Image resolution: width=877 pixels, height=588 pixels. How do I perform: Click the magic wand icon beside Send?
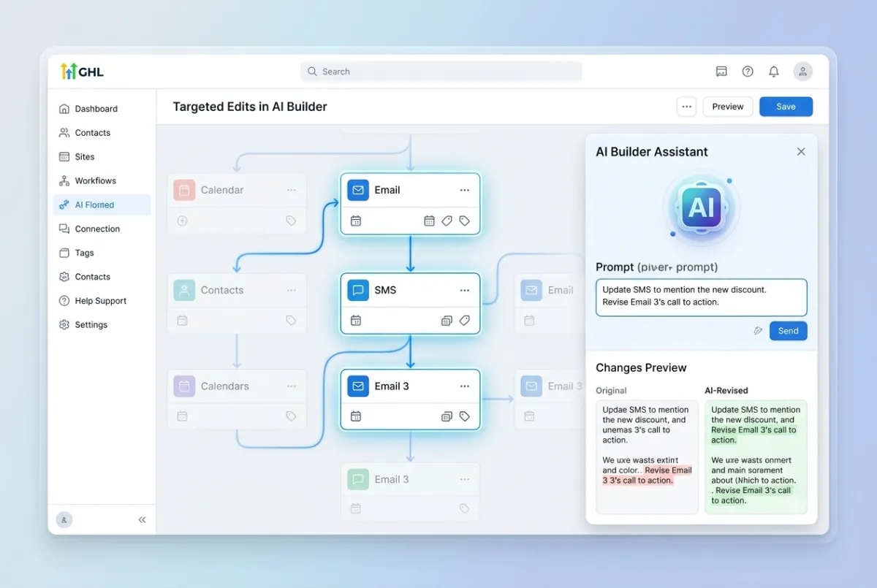[x=758, y=331]
